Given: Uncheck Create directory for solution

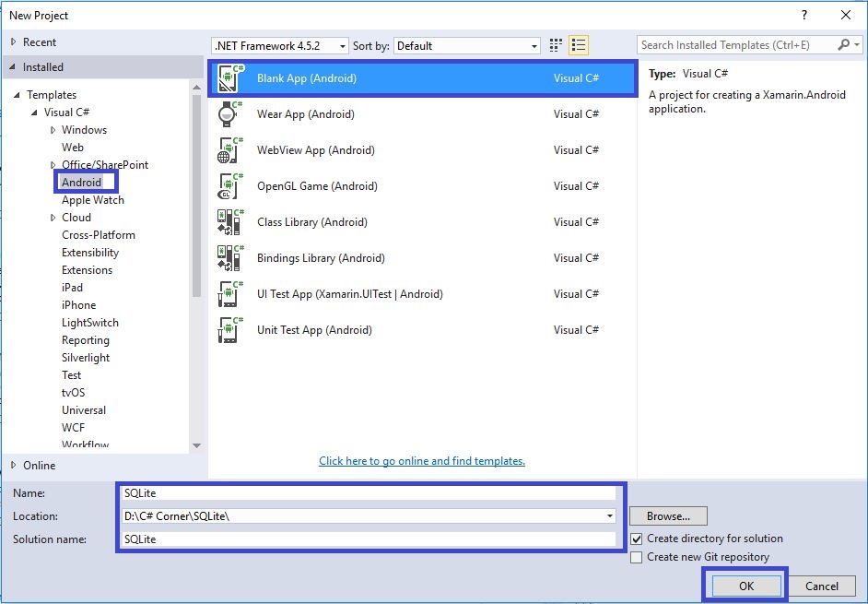Looking at the screenshot, I should point(635,539).
